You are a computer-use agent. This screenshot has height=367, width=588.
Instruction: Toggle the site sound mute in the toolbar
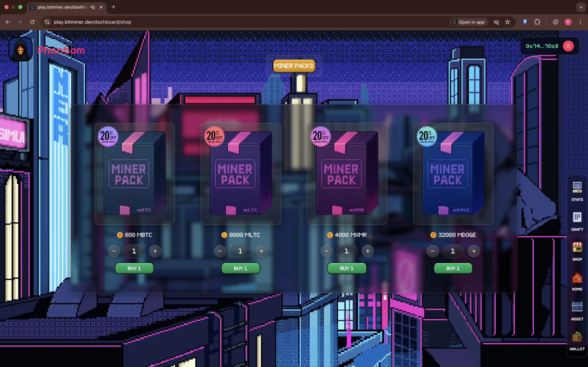[x=496, y=22]
